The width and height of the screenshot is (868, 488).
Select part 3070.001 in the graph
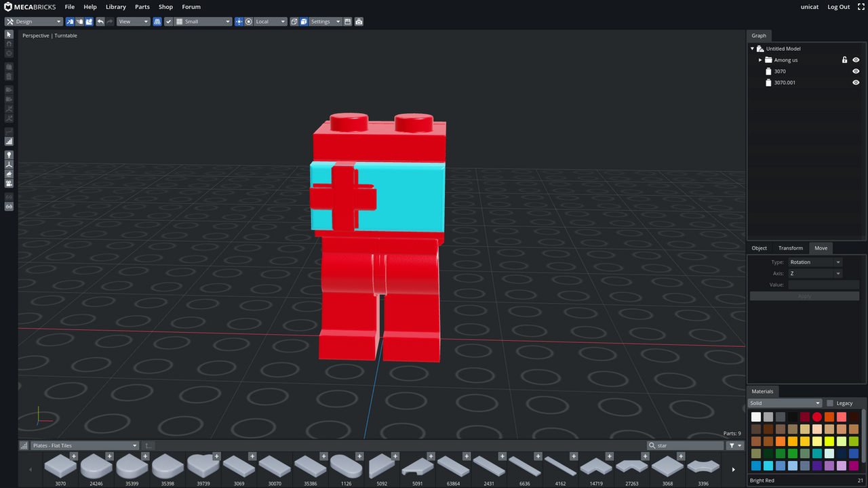785,83
